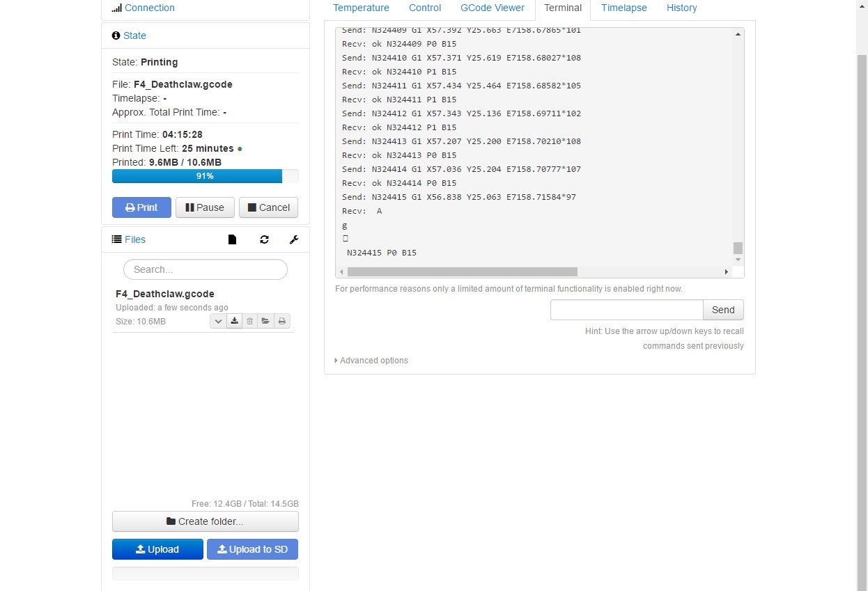Refresh the file list
Viewport: 868px width, 591px height.
[264, 239]
